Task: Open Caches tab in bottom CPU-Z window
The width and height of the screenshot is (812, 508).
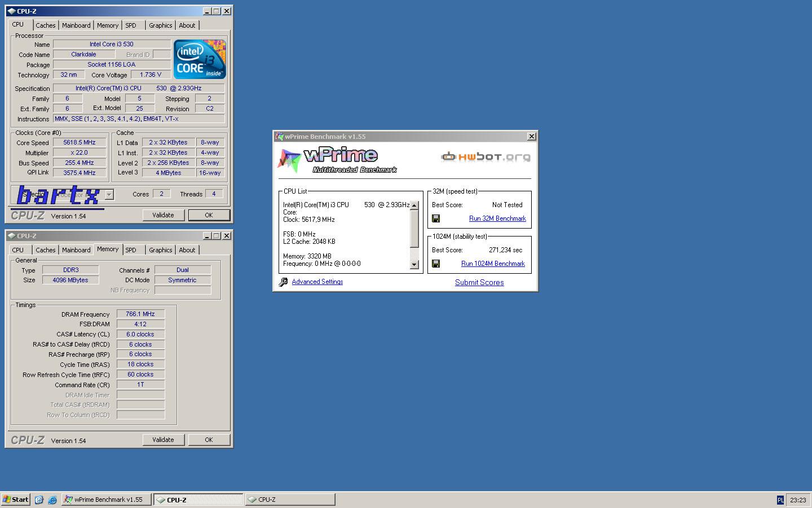Action: (46, 250)
